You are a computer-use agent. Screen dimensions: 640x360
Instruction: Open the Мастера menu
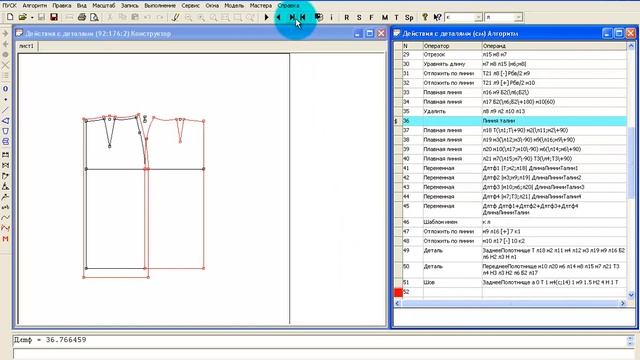tap(261, 5)
